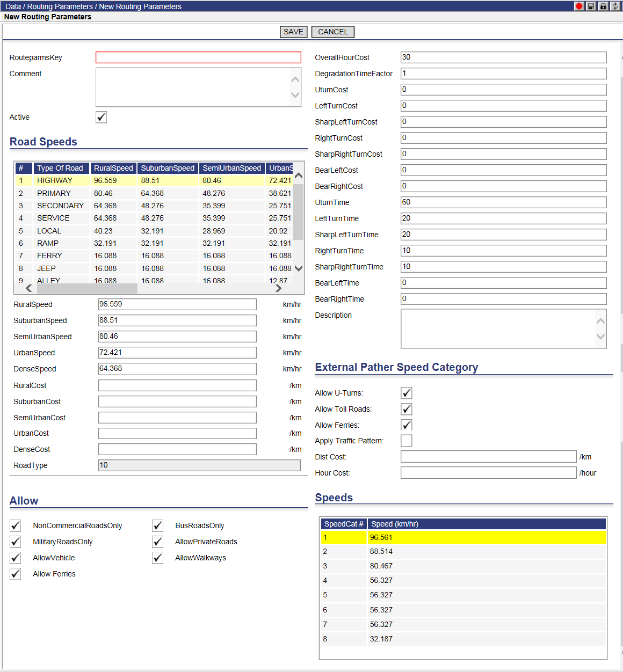Image resolution: width=623 pixels, height=672 pixels.
Task: Click the SAVE button
Action: tap(293, 32)
